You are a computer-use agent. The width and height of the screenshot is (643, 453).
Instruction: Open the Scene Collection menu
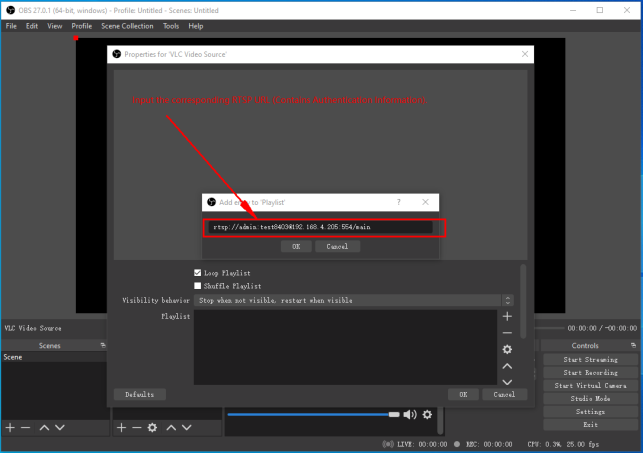tap(127, 26)
